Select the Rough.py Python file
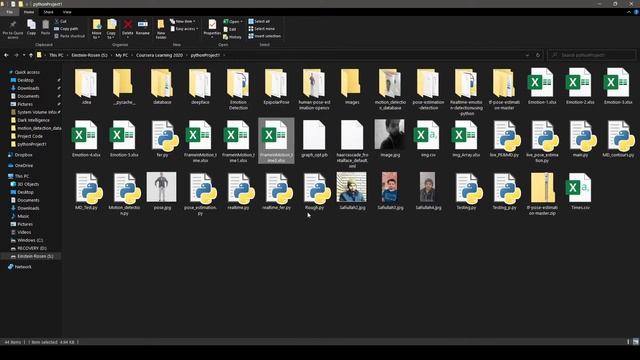Screen dimensions: 640x360 point(315,191)
